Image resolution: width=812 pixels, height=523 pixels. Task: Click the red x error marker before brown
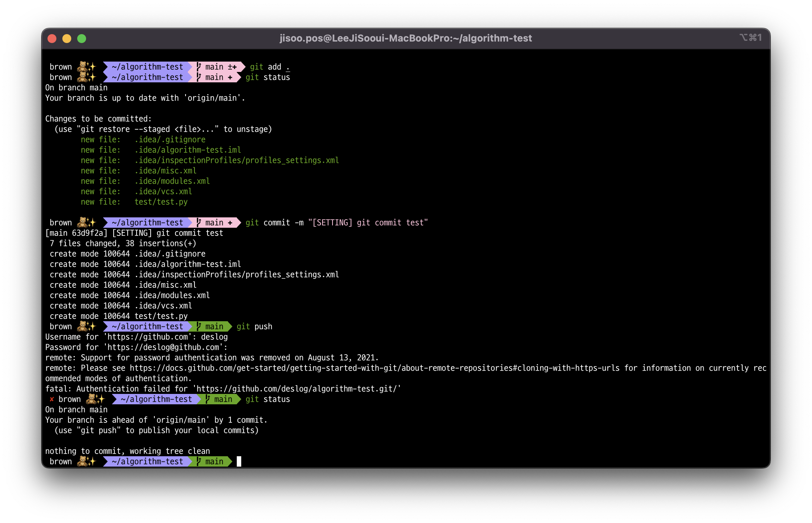[x=52, y=399]
